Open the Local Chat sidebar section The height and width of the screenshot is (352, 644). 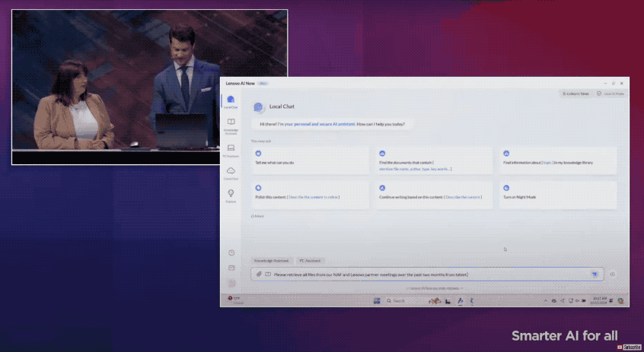[x=231, y=101]
